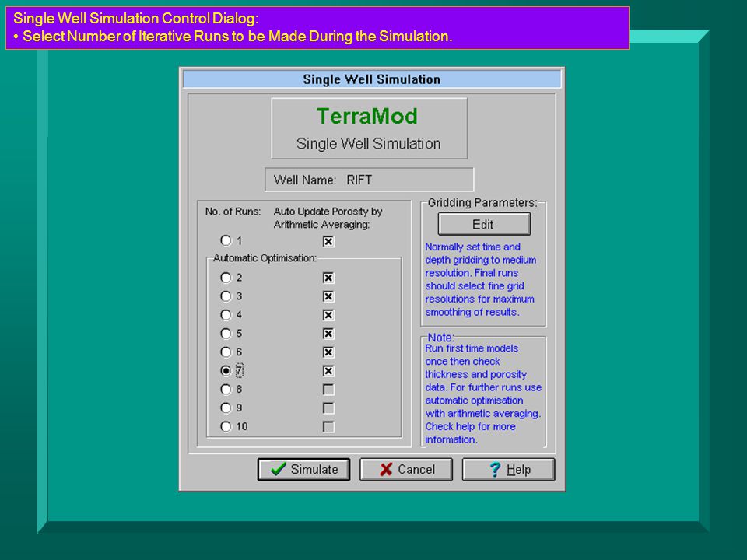The height and width of the screenshot is (560, 747).
Task: Click the Well Name RIFT field
Action: click(x=369, y=180)
